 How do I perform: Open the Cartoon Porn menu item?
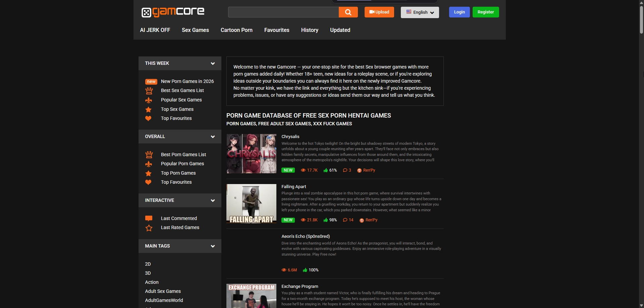pos(236,30)
